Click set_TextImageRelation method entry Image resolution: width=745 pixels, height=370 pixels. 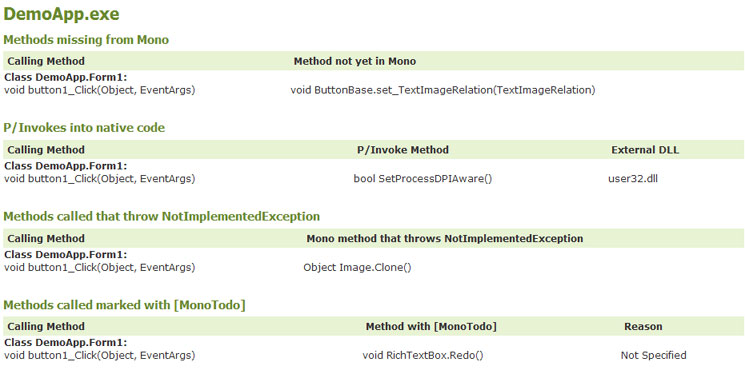tap(443, 90)
